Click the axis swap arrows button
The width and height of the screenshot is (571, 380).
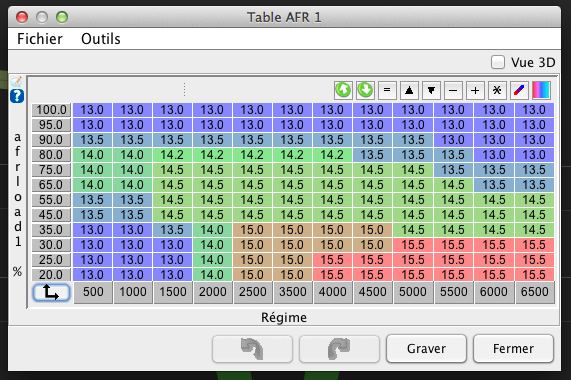click(51, 292)
